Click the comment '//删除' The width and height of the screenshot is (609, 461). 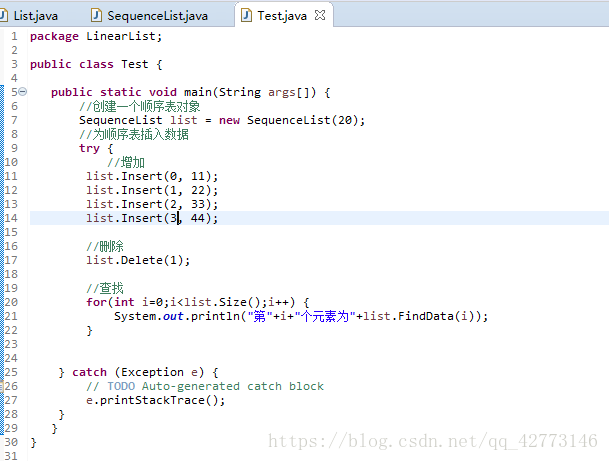tap(105, 246)
